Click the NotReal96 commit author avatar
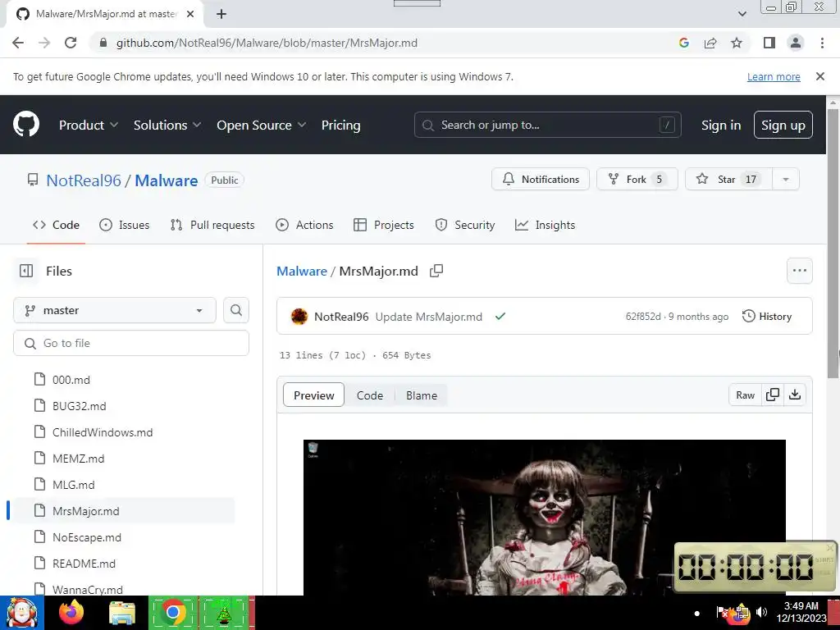840x630 pixels. [x=299, y=316]
